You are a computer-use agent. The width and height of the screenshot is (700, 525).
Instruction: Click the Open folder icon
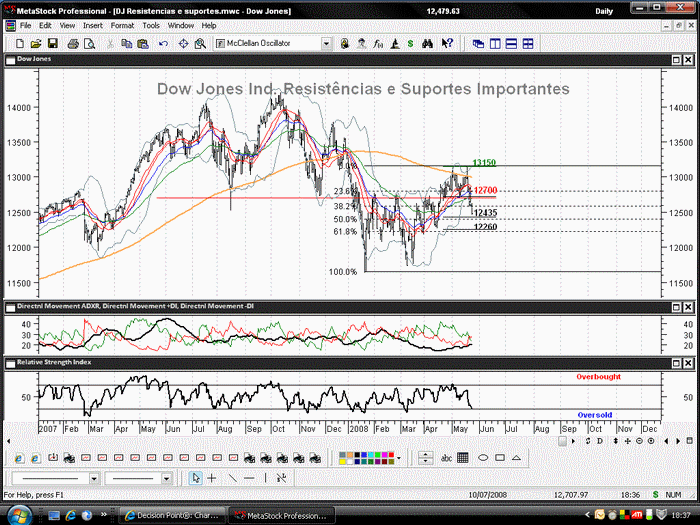coord(36,44)
